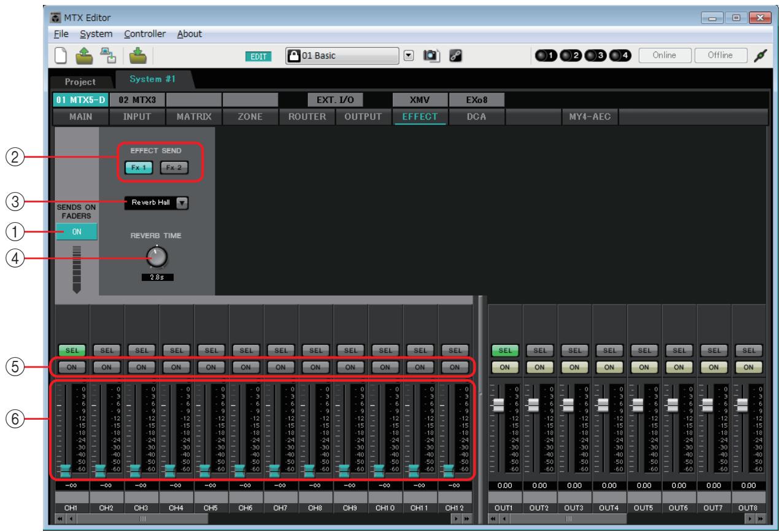Click the CH1 send fader handle
780x532 pixels.
point(64,470)
